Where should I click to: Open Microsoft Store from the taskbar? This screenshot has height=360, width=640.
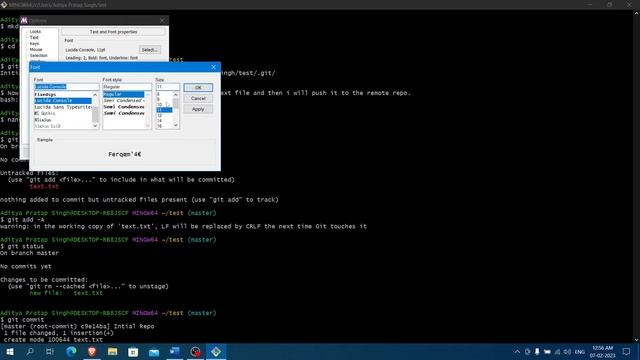pos(133,351)
